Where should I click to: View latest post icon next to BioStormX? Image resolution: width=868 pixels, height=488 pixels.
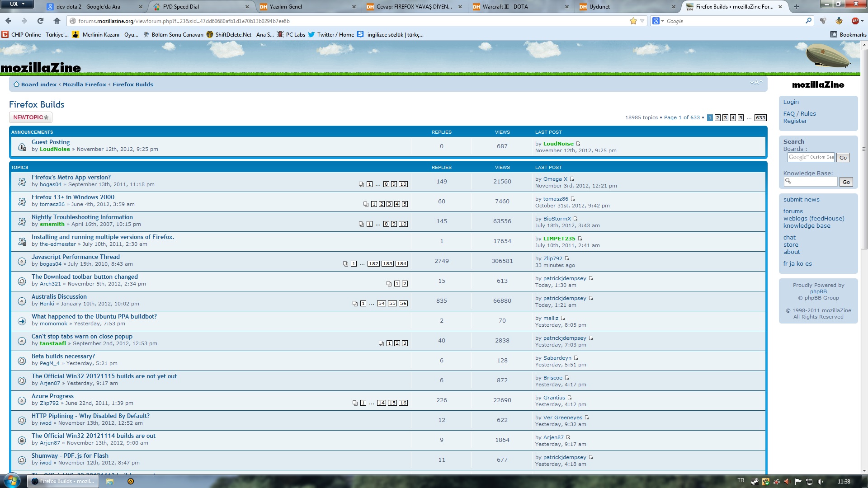(576, 219)
